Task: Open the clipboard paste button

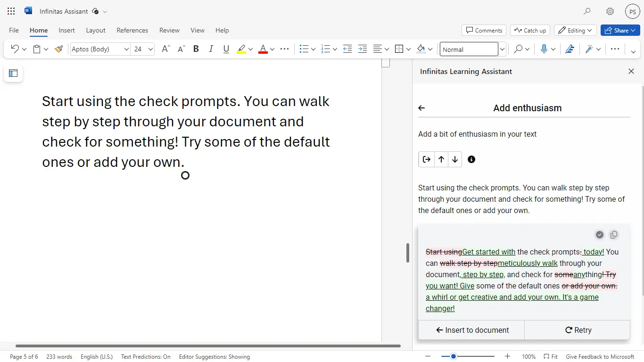Action: 37,49
